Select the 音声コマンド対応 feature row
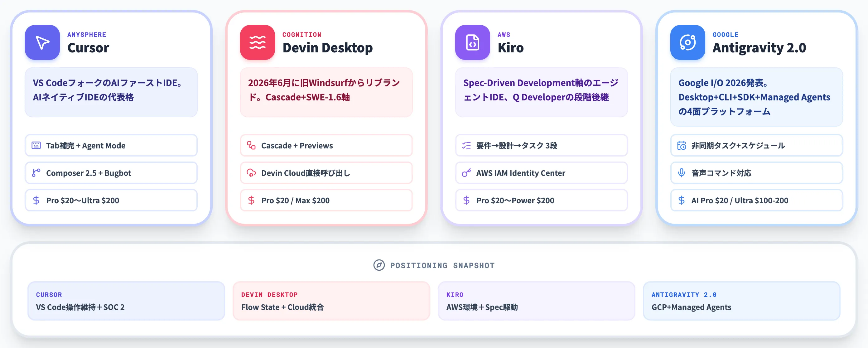Screen dimensions: 868x348 [x=756, y=173]
